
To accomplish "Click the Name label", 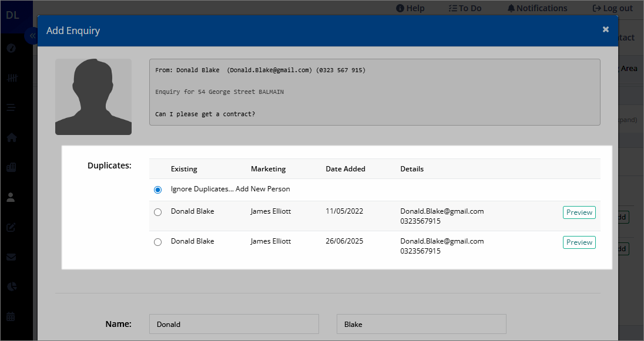I will 118,324.
